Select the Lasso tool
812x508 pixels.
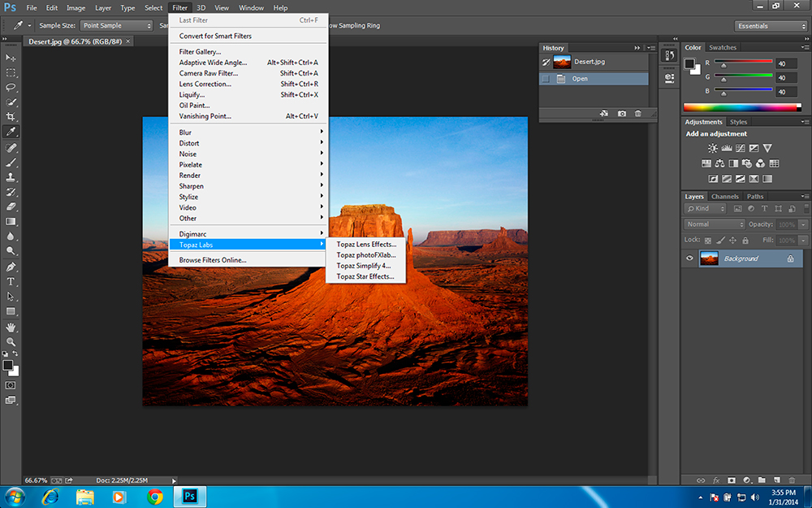(11, 86)
